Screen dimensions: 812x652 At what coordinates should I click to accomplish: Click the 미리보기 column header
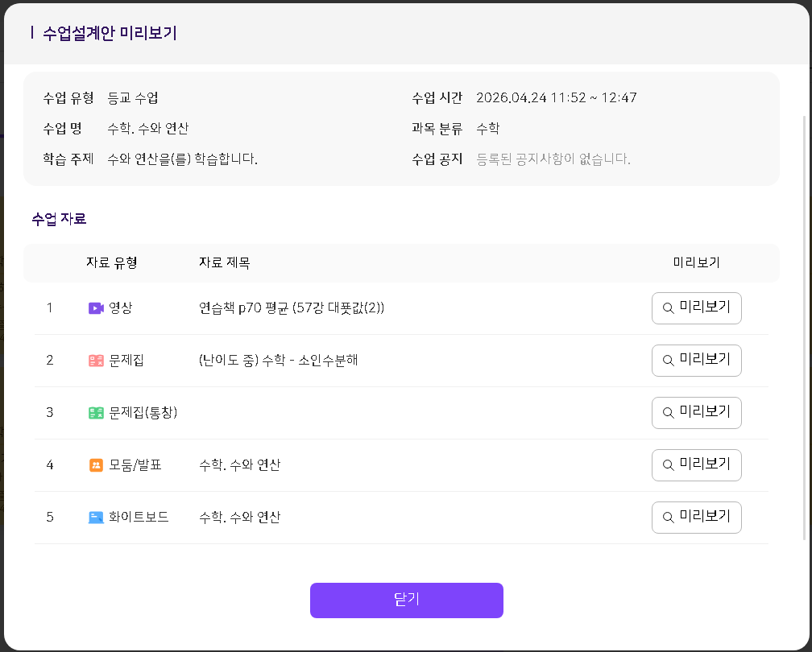point(696,263)
